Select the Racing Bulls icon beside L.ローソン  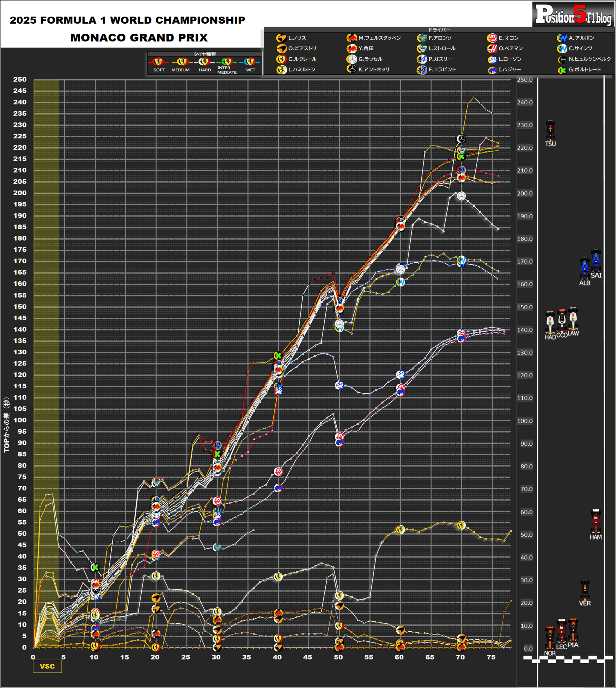pos(492,60)
